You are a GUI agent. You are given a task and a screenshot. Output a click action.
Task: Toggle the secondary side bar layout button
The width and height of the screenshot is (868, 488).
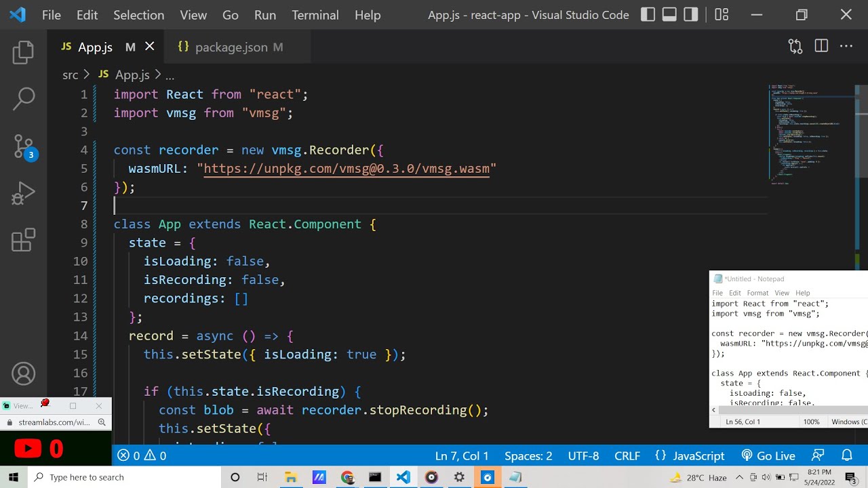coord(691,15)
